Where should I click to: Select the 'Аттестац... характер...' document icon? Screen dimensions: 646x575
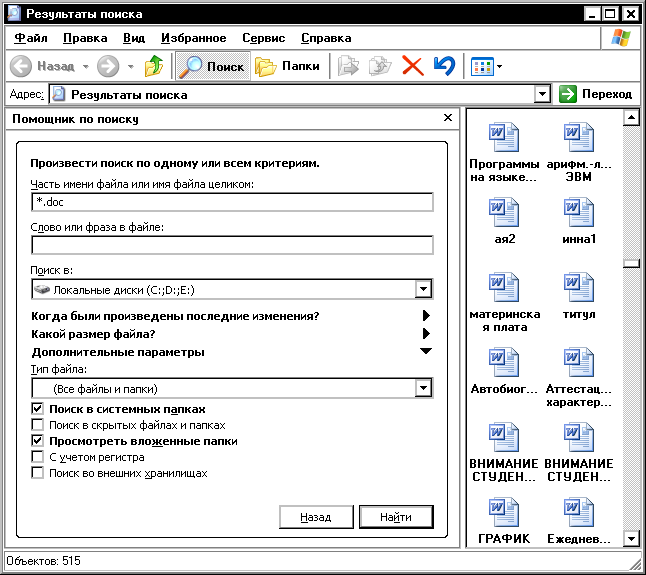click(x=579, y=362)
